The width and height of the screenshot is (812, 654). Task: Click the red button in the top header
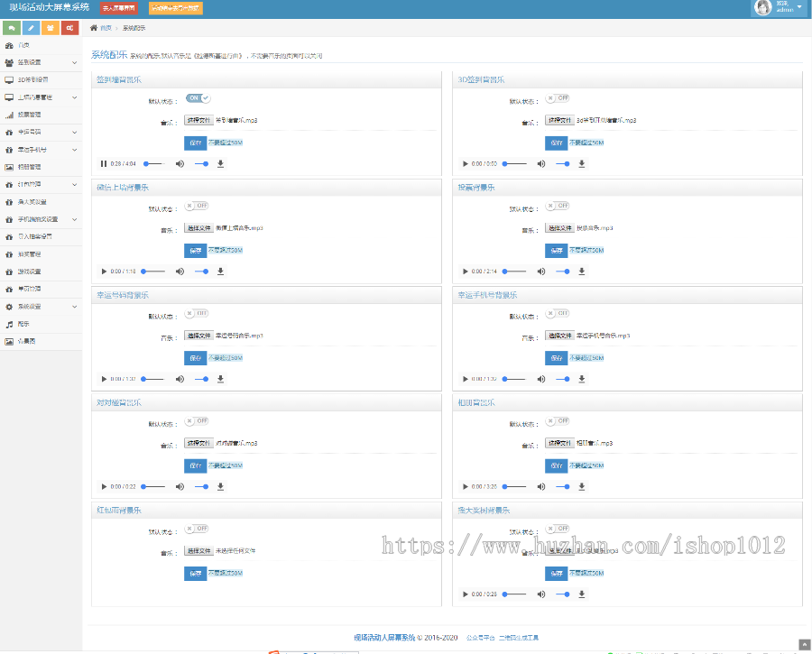pos(118,8)
